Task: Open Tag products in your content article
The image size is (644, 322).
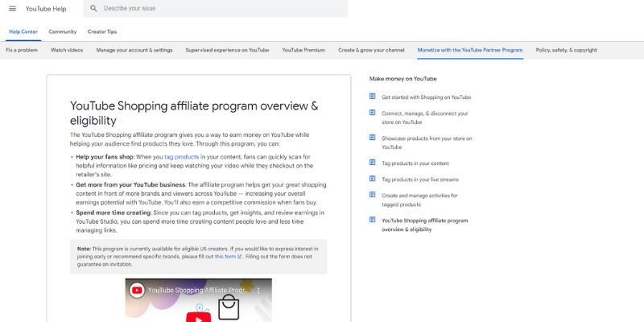Action: point(415,163)
